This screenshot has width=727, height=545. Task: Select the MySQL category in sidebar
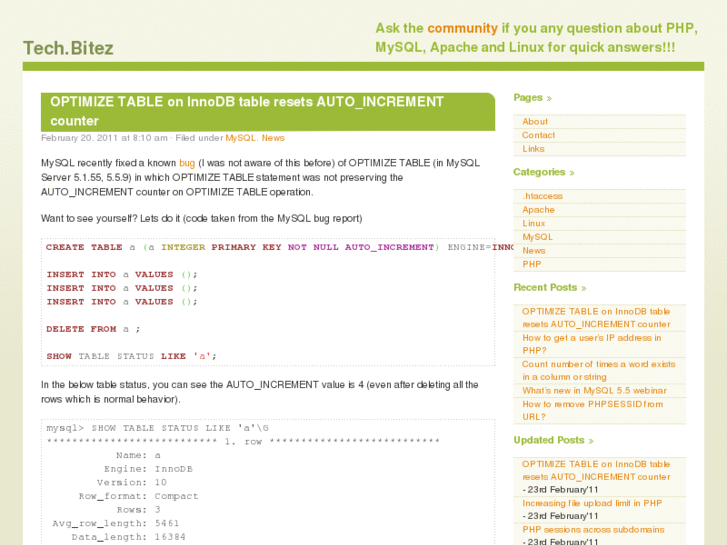click(537, 237)
